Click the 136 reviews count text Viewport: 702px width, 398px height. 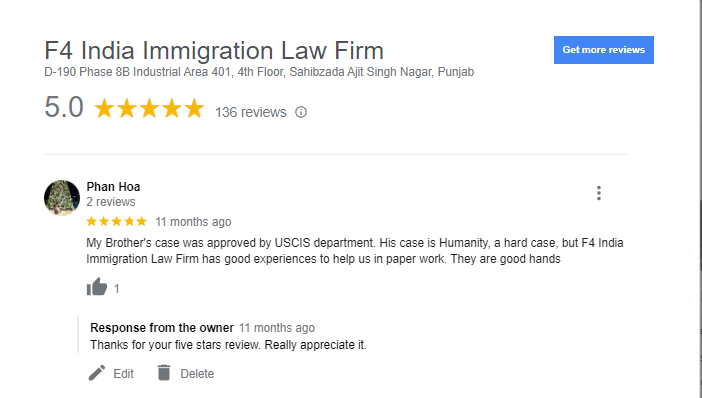tap(251, 112)
